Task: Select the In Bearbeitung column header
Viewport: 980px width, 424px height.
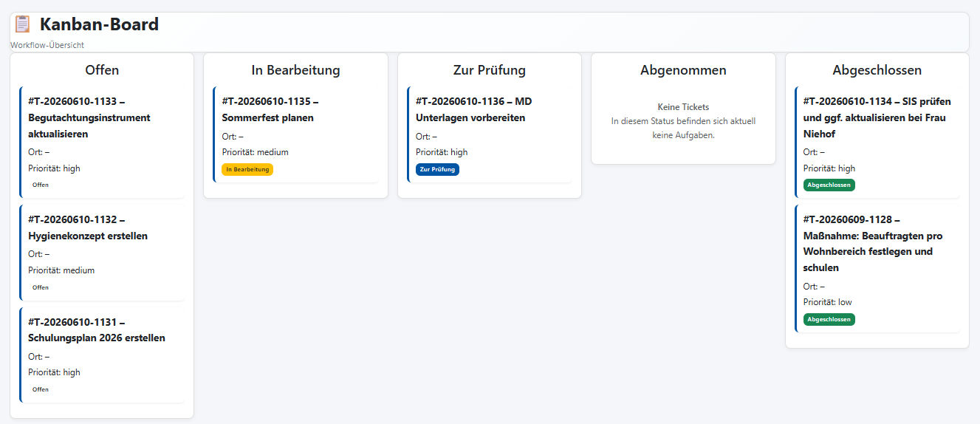Action: 295,70
